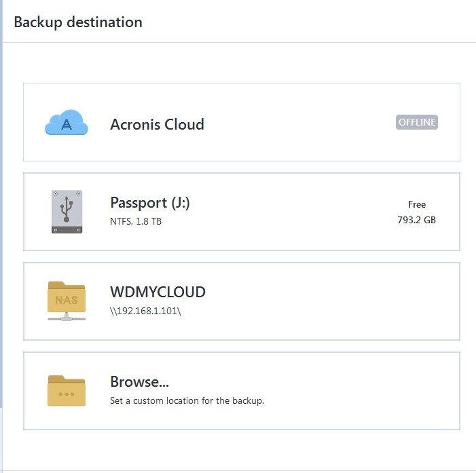Choose the Passport (J:) drive label
Screen dimensions: 476x473
coord(149,203)
